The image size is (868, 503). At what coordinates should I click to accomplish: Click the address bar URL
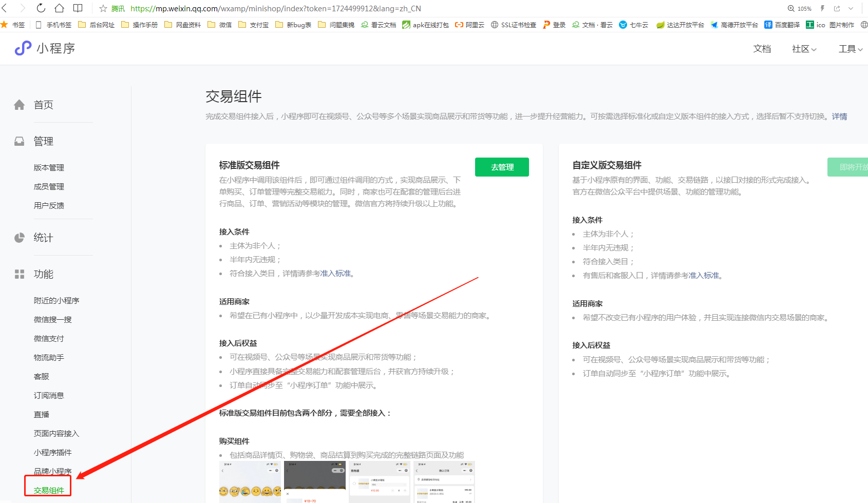click(275, 9)
